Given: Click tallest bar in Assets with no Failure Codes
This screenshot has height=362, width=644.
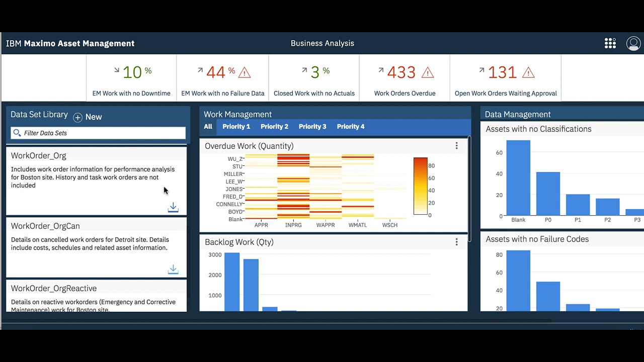Looking at the screenshot, I should click(x=518, y=281).
